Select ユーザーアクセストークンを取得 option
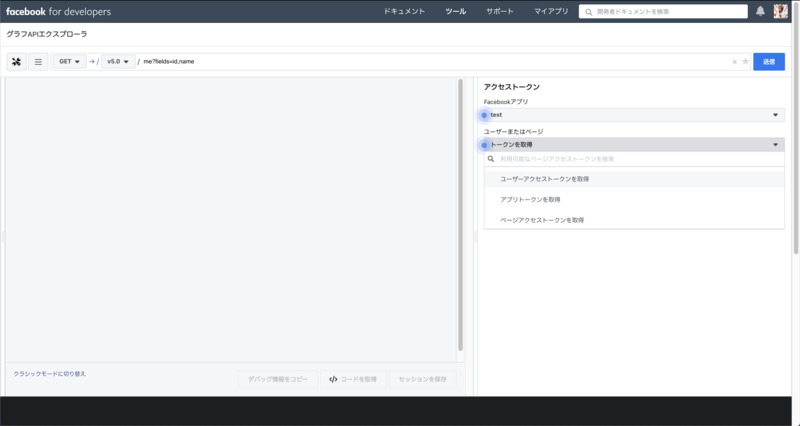The image size is (800, 426). 634,179
